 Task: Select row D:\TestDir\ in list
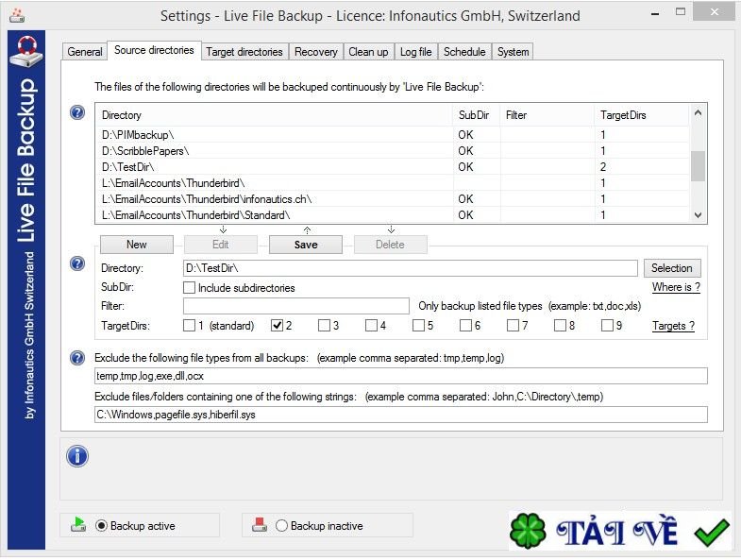393,167
